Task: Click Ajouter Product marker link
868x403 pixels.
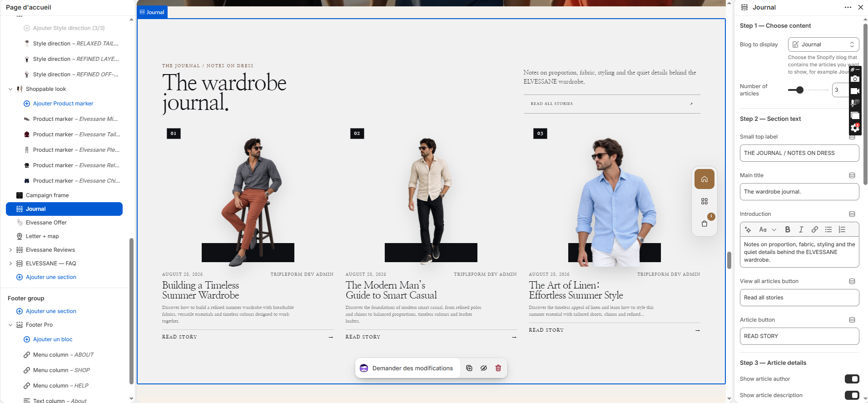Action: coord(63,104)
